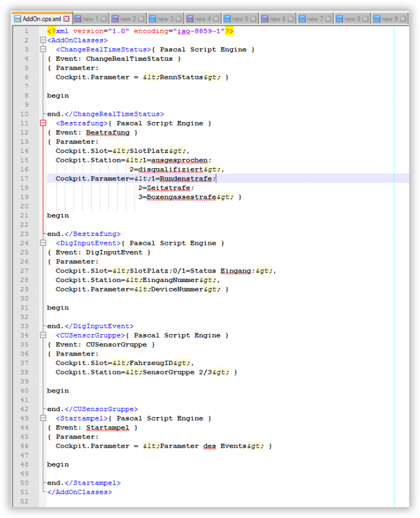This screenshot has width=420, height=518.
Task: Click the save-state icon on AddOn.cps.xml tab
Action: 17,19
